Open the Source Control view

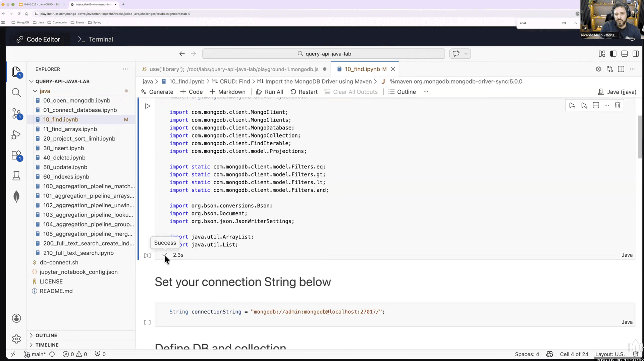[16, 113]
